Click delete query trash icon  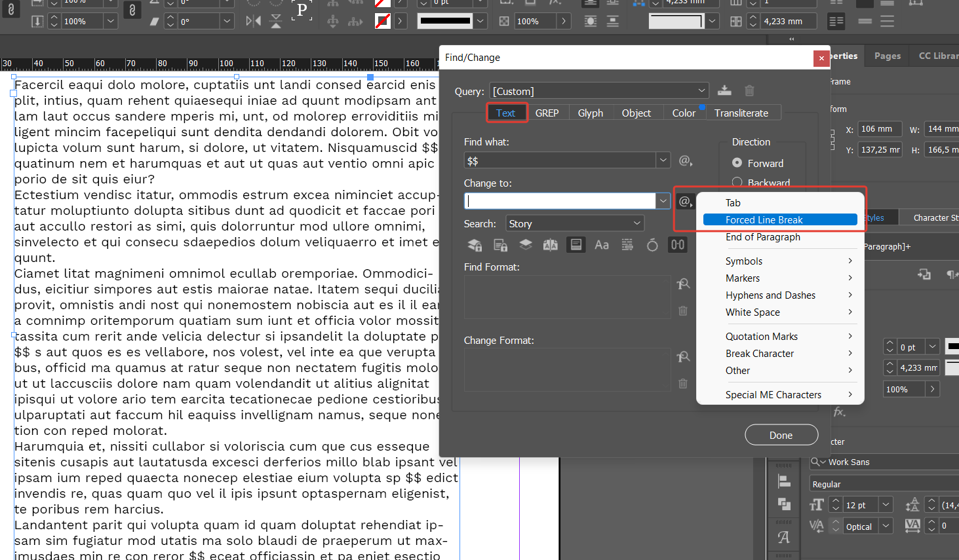pos(749,90)
